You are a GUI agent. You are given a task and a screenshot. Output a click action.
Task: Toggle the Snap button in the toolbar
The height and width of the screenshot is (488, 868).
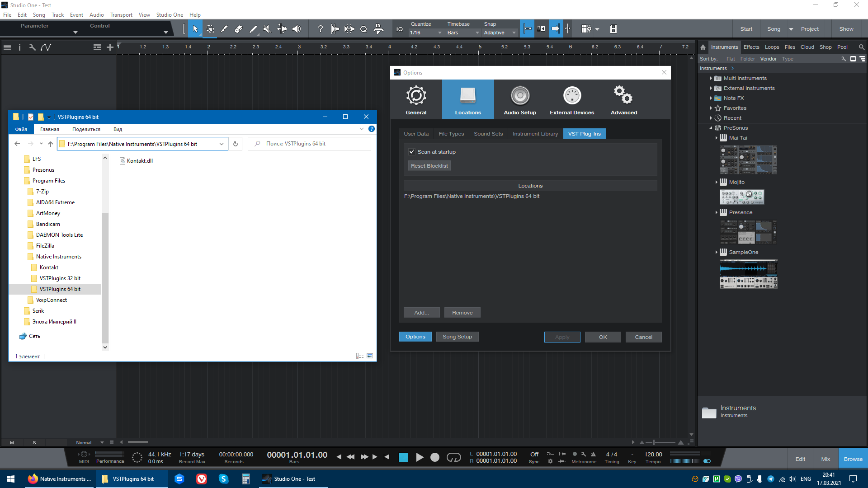tap(528, 29)
